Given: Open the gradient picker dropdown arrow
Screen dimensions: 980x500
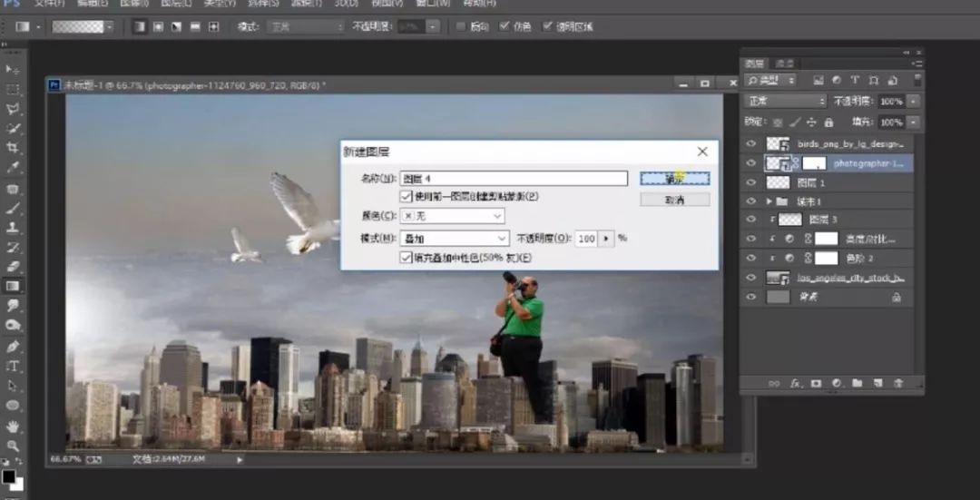Looking at the screenshot, I should pos(110,27).
